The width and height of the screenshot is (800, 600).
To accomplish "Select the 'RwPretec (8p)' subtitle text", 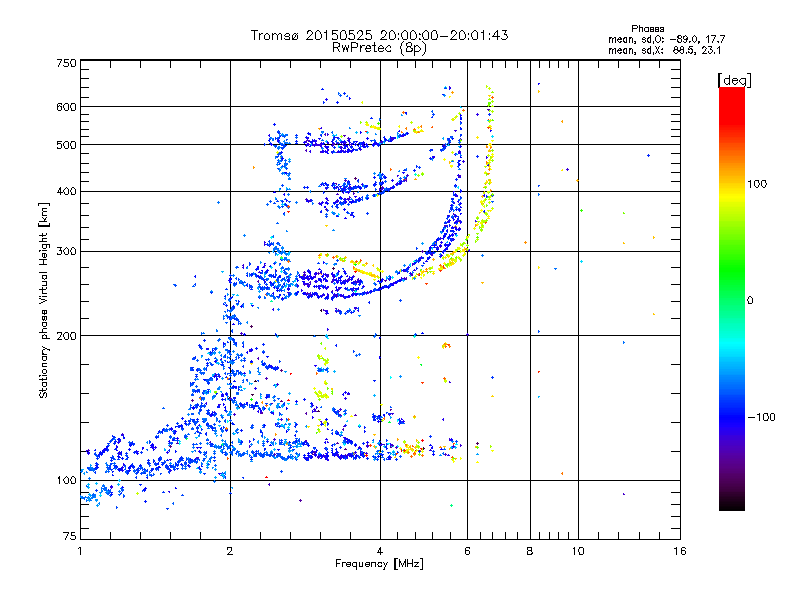I will [x=379, y=48].
